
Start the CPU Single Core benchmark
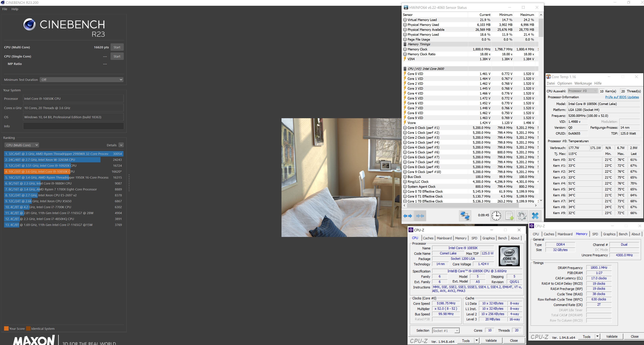[117, 56]
